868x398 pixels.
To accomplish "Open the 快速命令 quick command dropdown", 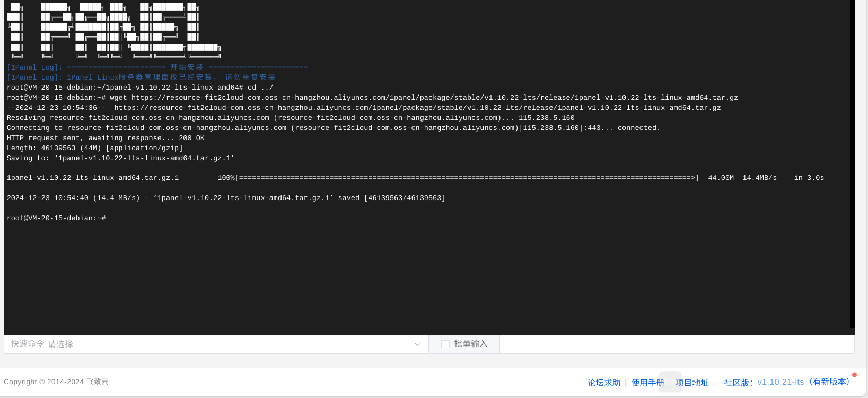I will [x=216, y=344].
